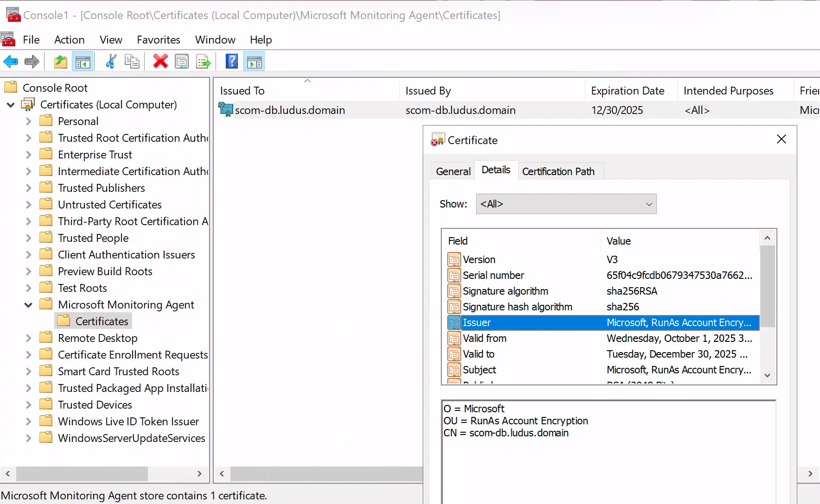Viewport: 820px width, 504px height.
Task: Switch to the General tab
Action: point(453,171)
